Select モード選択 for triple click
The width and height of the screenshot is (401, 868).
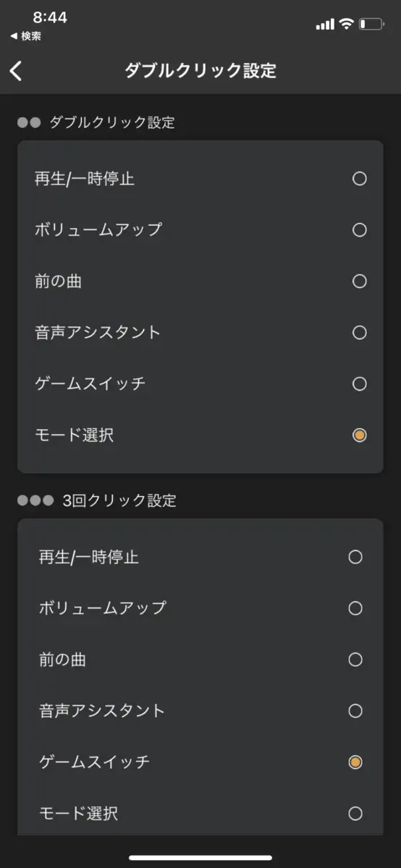200,814
